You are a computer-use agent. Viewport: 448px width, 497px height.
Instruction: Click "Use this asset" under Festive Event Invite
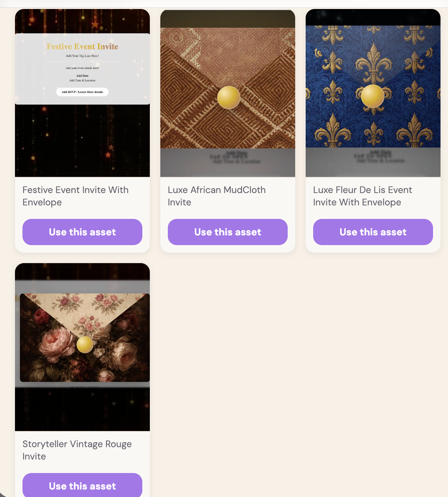pyautogui.click(x=82, y=232)
